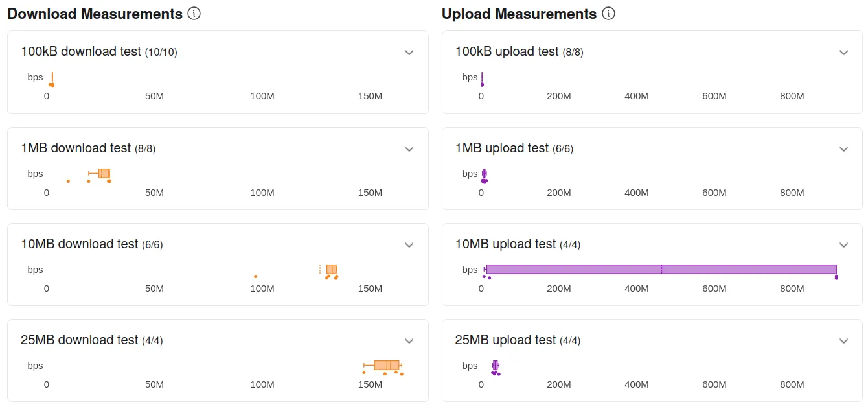Expand the 25MB download test chevron
The image size is (868, 413).
click(x=409, y=341)
